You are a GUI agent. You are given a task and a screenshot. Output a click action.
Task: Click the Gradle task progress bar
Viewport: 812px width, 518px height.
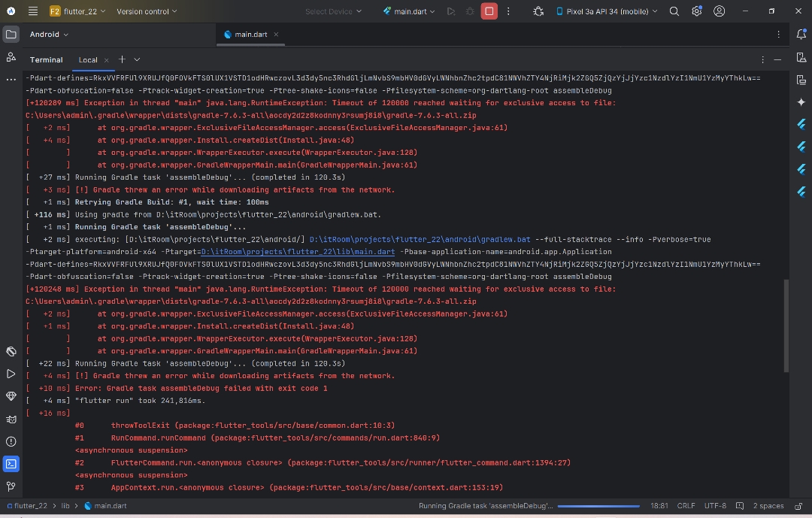(x=598, y=506)
